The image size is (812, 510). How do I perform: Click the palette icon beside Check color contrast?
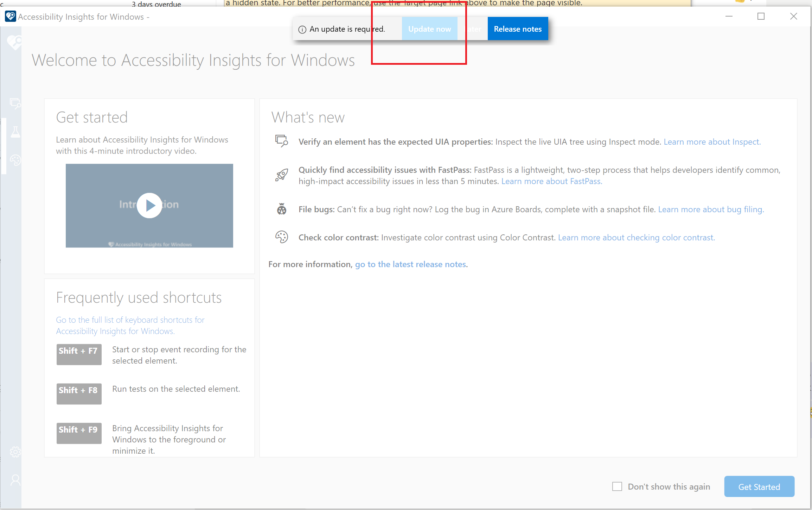click(281, 237)
